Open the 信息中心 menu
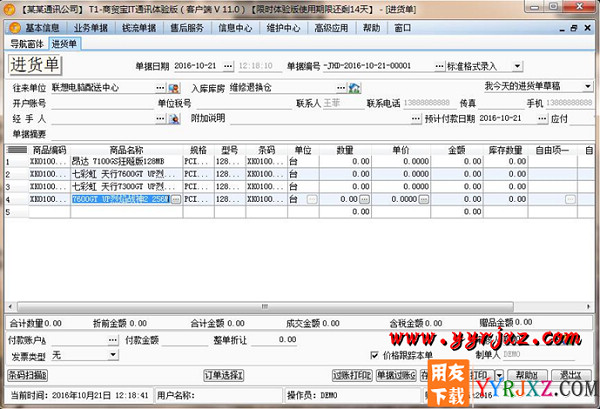 [235, 28]
